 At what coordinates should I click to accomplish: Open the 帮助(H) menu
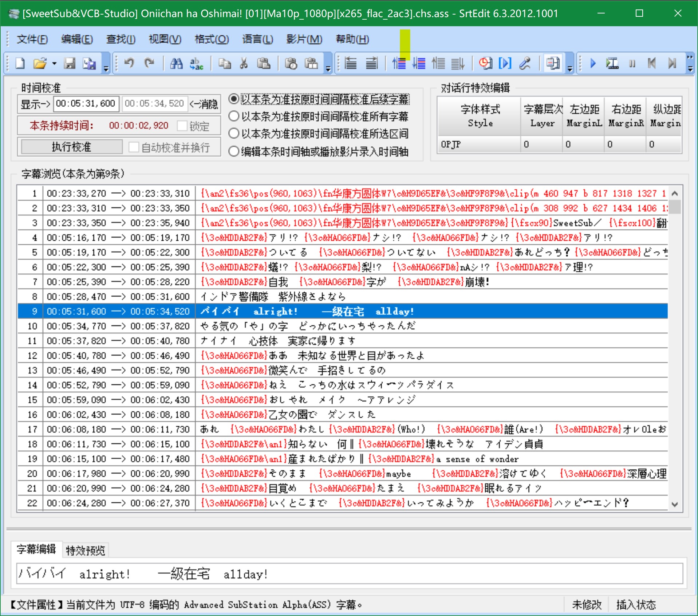[352, 39]
